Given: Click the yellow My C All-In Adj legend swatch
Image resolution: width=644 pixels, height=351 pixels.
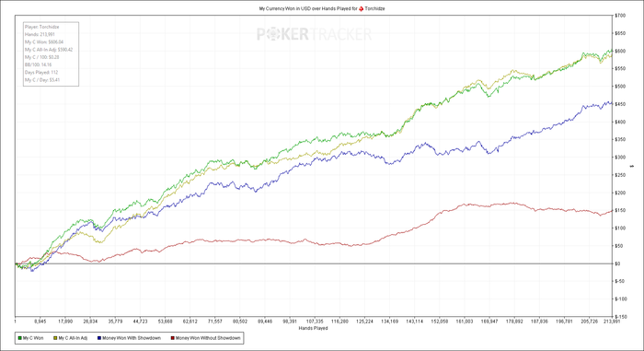Looking at the screenshot, I should tap(55, 338).
